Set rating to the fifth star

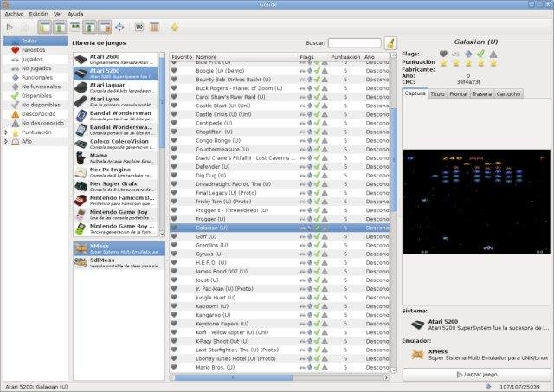[493, 63]
